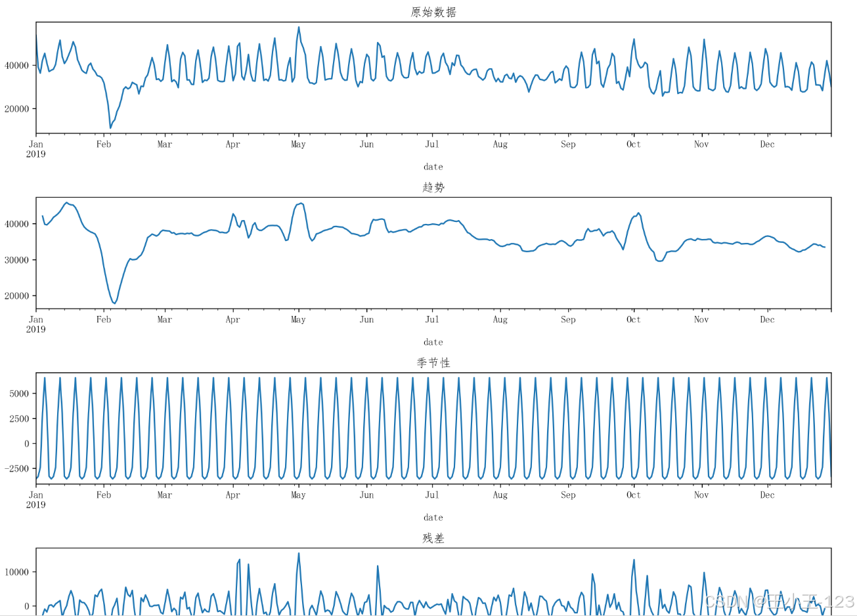Click the Jun tick label in 季节性 chart
Screen dimensions: 857x616
[366, 495]
